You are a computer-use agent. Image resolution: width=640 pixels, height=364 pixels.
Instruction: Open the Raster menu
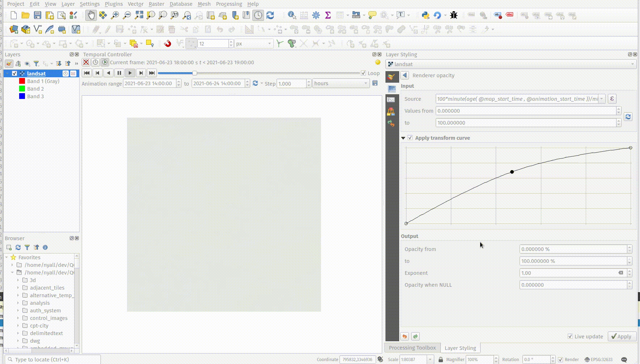pos(156,4)
